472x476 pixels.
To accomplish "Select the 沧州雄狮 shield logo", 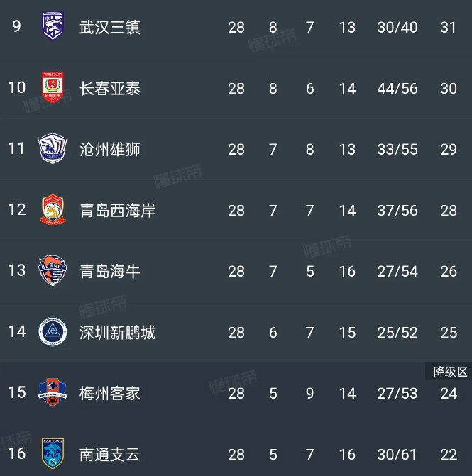I will (x=53, y=148).
